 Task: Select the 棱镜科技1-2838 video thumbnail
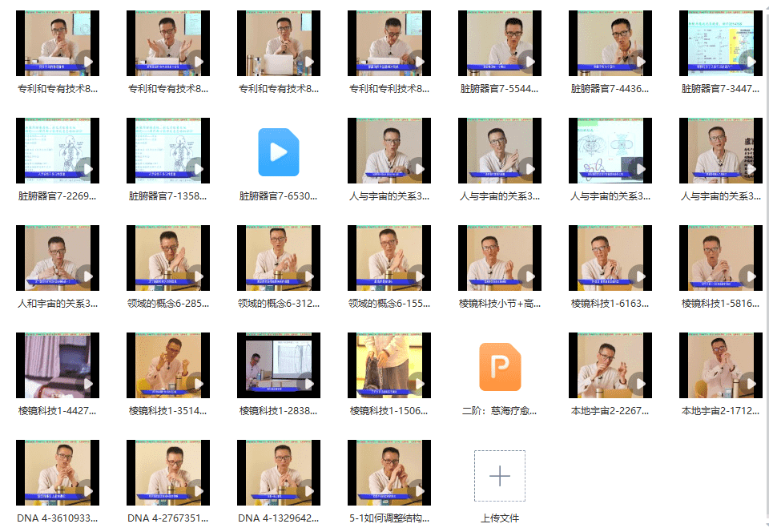pos(278,365)
